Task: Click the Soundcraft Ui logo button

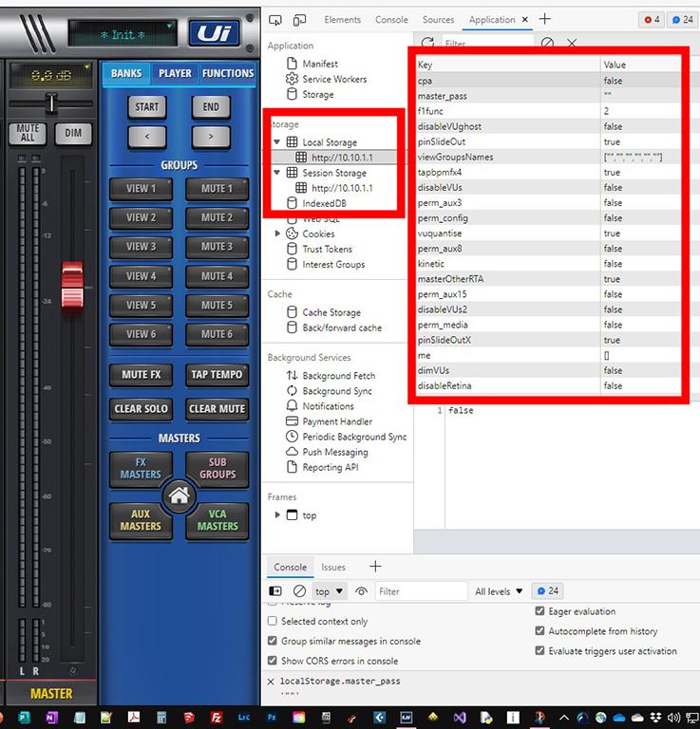Action: (215, 33)
